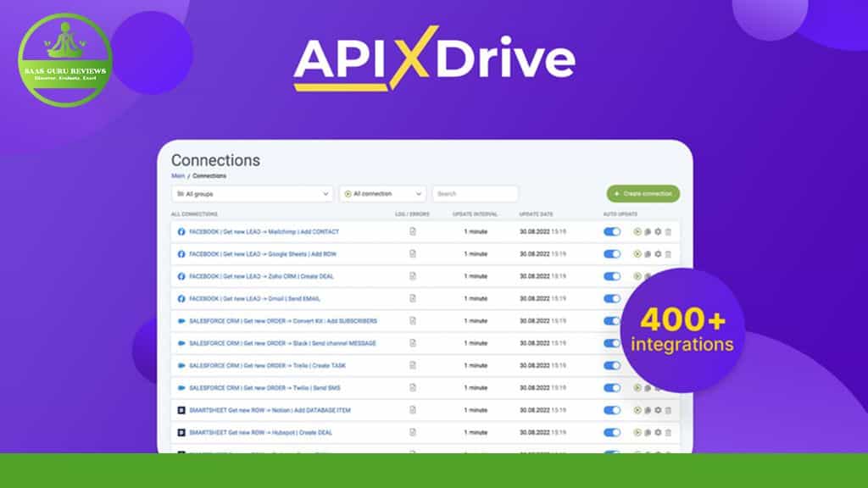868x488 pixels.
Task: Open Salesforce ORDER to Slack MESSAGE connection
Action: (x=282, y=343)
